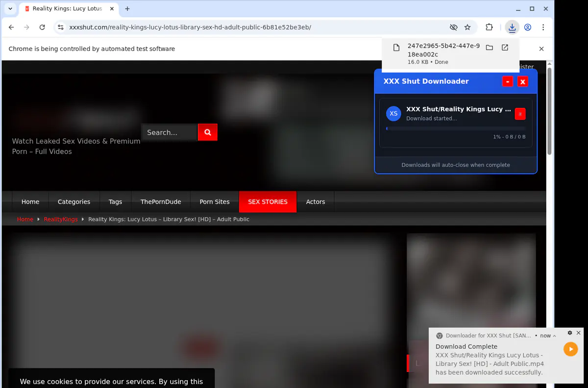This screenshot has height=388, width=588.
Task: Toggle Chrome downloads bubble icon
Action: tap(512, 27)
